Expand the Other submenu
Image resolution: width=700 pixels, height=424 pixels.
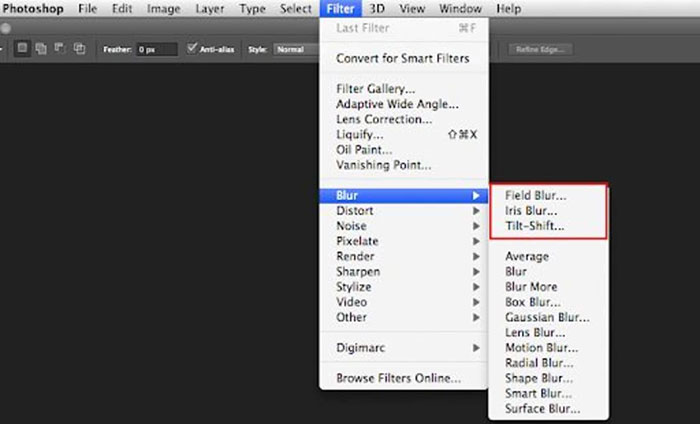(x=404, y=317)
